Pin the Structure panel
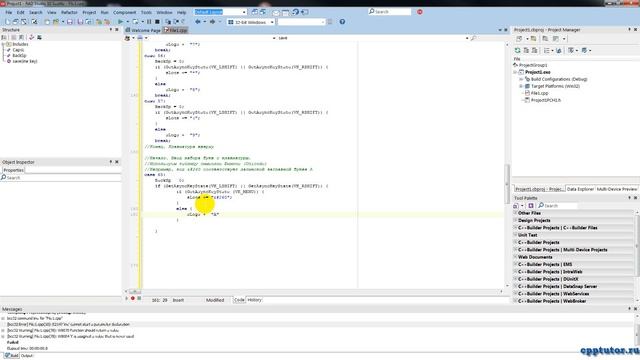 (x=111, y=30)
